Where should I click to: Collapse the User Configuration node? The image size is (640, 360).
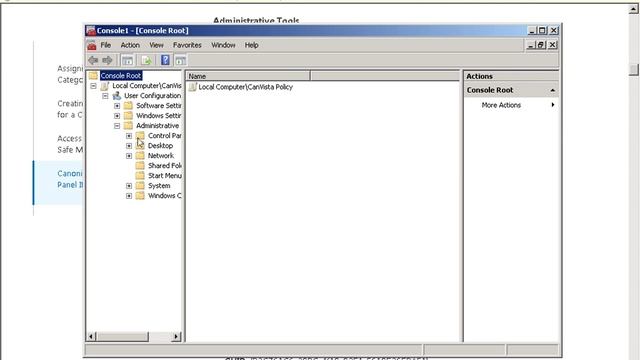point(105,96)
